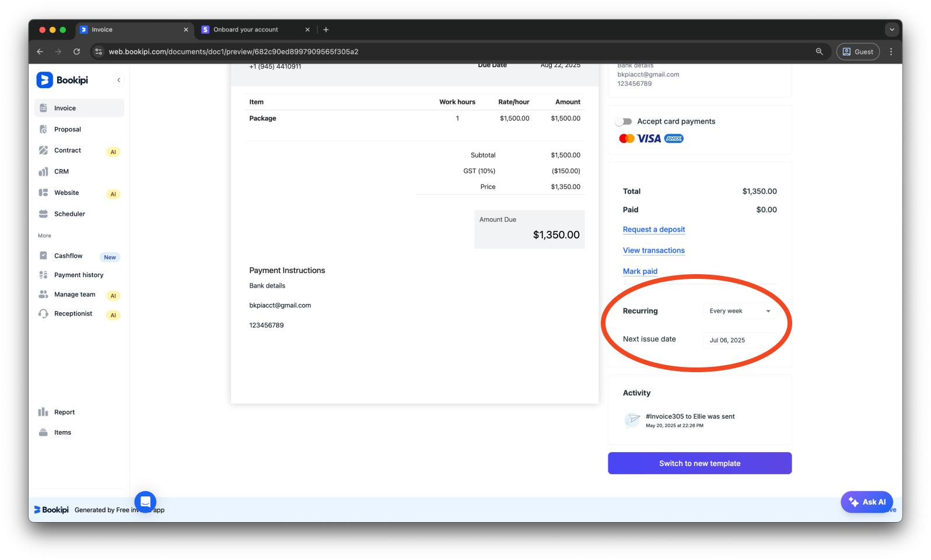This screenshot has height=560, width=931.
Task: Select Invoice in the sidebar menu
Action: click(79, 108)
